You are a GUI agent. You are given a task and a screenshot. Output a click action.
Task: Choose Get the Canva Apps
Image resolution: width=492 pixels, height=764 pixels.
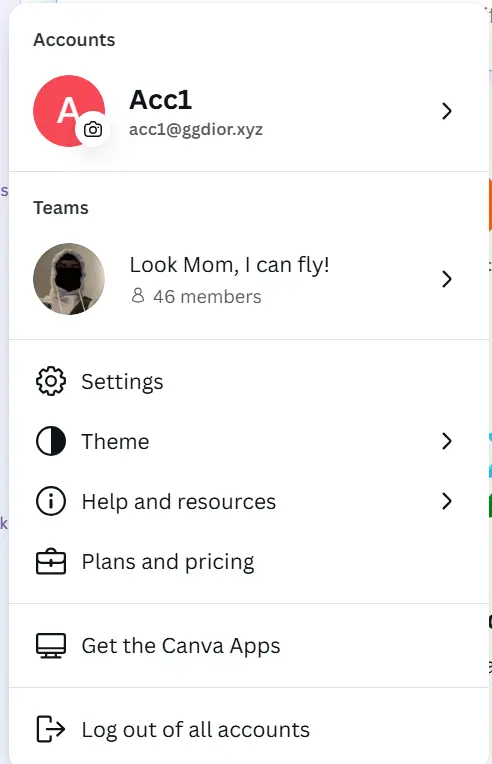click(249, 646)
